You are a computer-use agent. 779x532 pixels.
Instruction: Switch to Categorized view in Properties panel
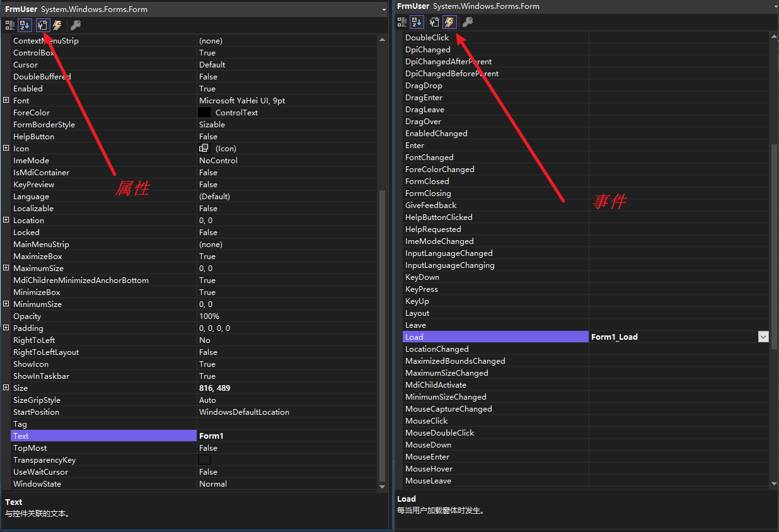10,25
